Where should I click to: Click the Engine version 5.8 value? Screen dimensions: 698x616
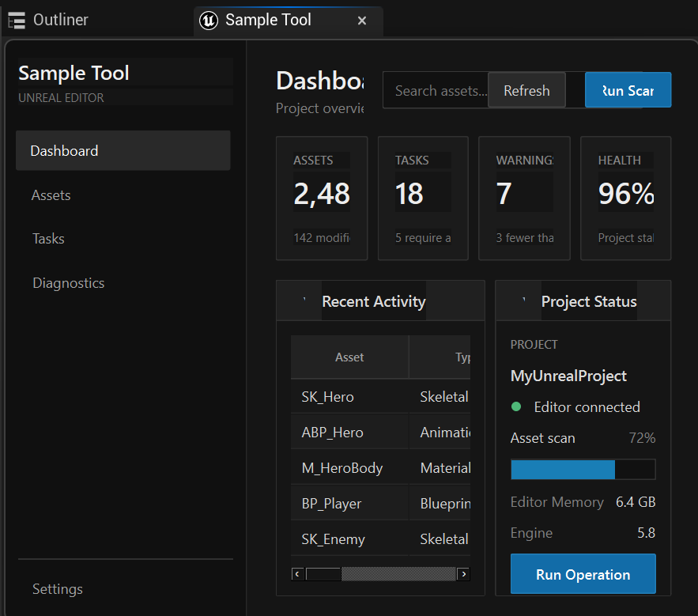647,533
